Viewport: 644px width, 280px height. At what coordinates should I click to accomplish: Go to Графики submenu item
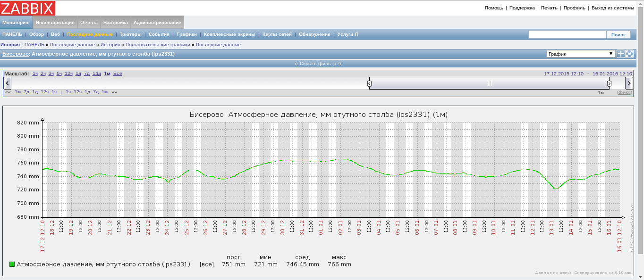pyautogui.click(x=186, y=34)
